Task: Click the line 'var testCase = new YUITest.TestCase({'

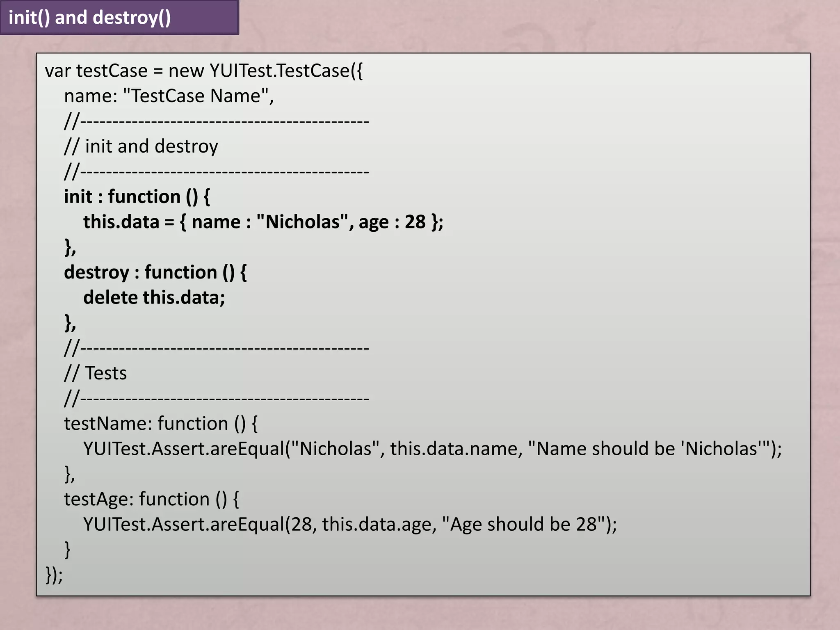Action: 204,71
